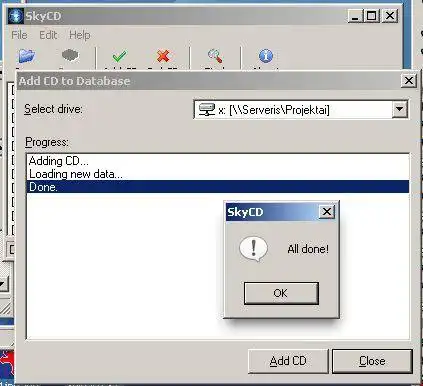Click the SkyCD application title icon
423x386 pixels.
coord(15,16)
